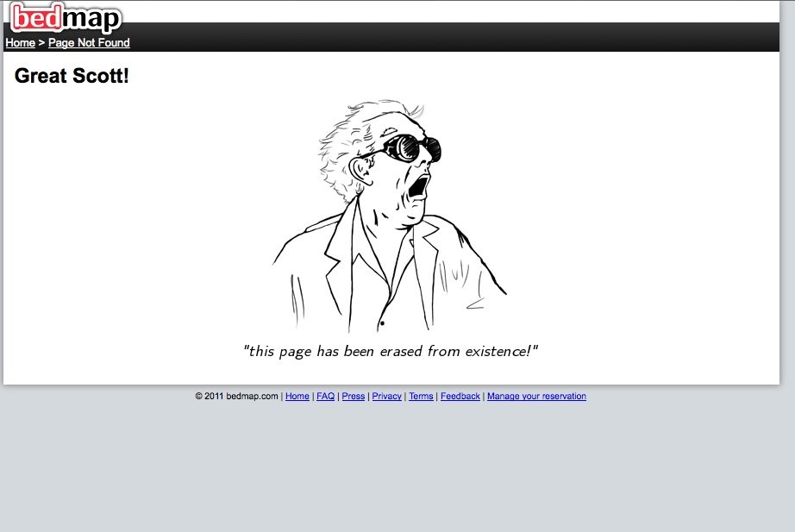Click the bedmap logo
Viewport: 795px width, 532px height.
(66, 18)
